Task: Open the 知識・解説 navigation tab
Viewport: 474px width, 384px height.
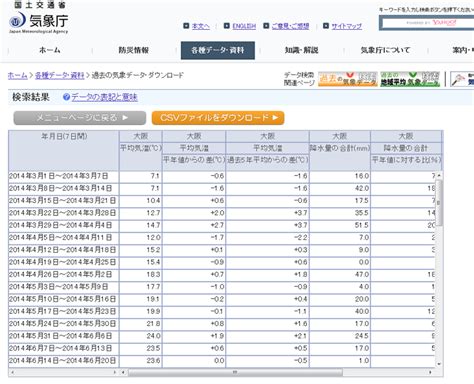Action: [302, 50]
